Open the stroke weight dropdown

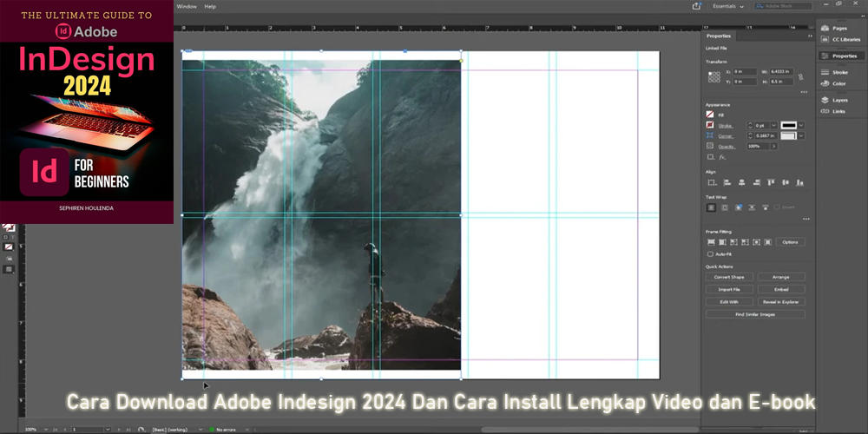pos(774,126)
